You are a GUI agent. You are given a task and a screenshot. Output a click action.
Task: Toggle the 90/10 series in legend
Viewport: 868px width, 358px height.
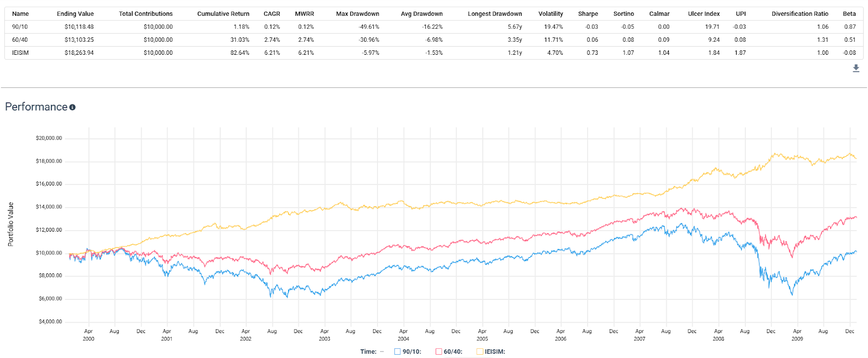pyautogui.click(x=407, y=351)
